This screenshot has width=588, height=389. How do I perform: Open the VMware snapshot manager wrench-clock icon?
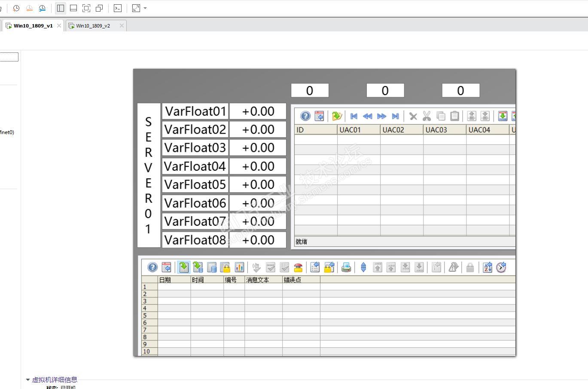coord(42,8)
